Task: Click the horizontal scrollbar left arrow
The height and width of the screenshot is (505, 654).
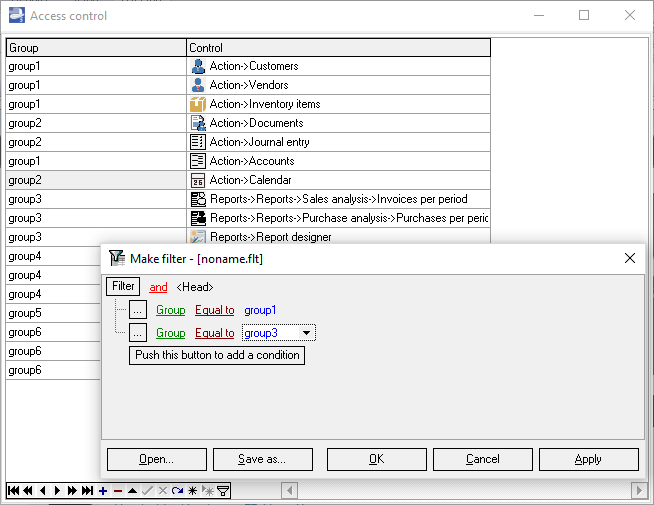Action: 289,490
